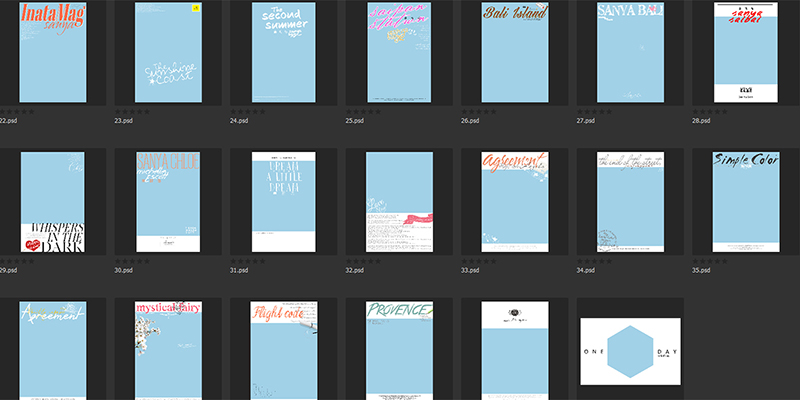Click the file name 24.psd
800x400 pixels.
239,121
